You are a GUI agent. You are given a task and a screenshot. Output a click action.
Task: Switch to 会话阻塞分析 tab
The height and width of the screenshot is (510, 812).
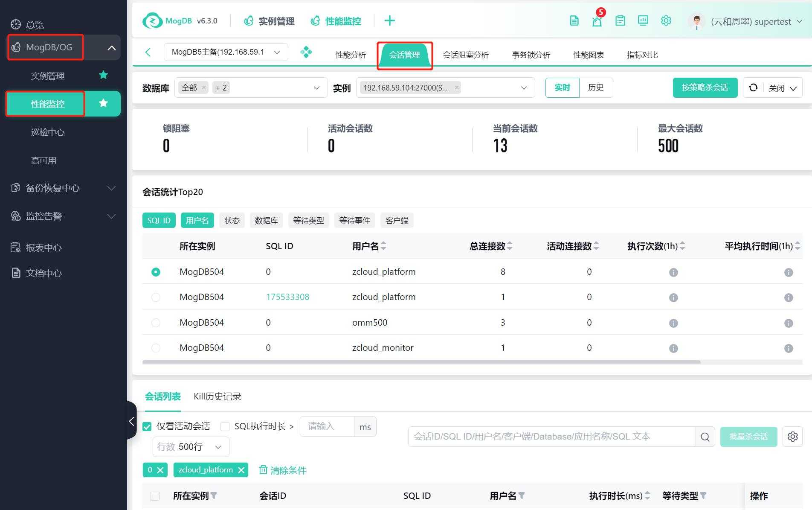point(466,55)
